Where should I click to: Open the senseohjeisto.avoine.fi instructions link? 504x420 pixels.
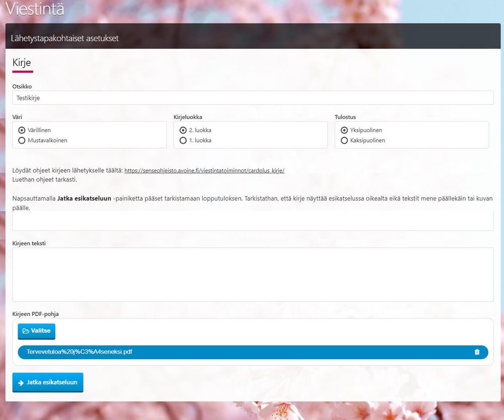click(x=204, y=171)
